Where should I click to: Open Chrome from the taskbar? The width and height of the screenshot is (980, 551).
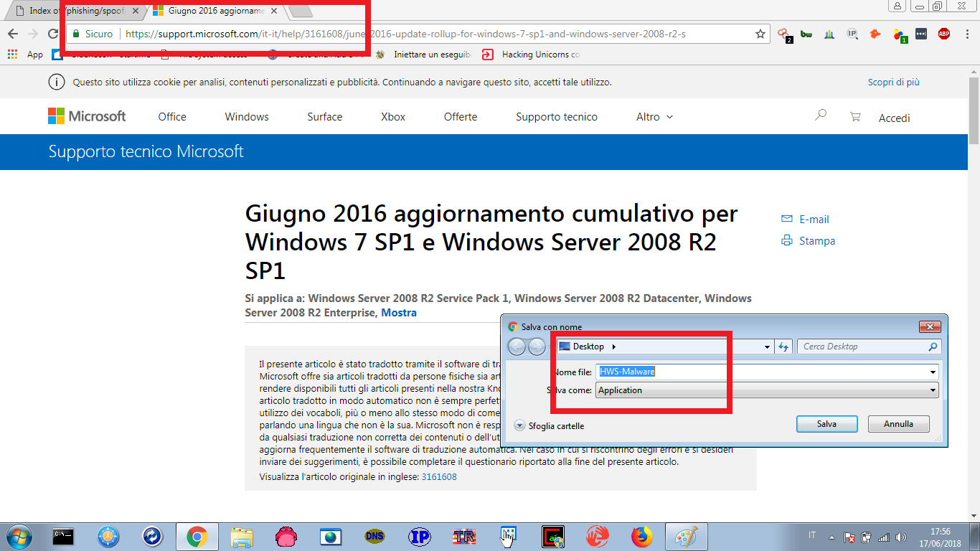pyautogui.click(x=197, y=537)
